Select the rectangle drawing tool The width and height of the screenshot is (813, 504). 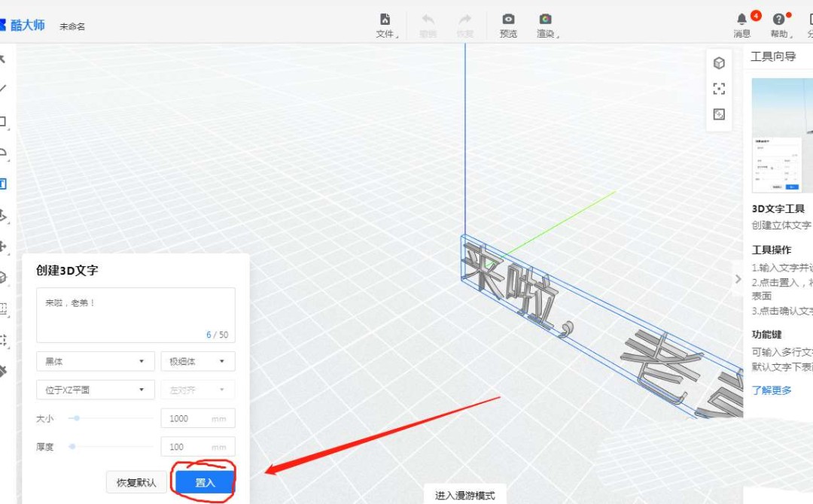tap(5, 119)
